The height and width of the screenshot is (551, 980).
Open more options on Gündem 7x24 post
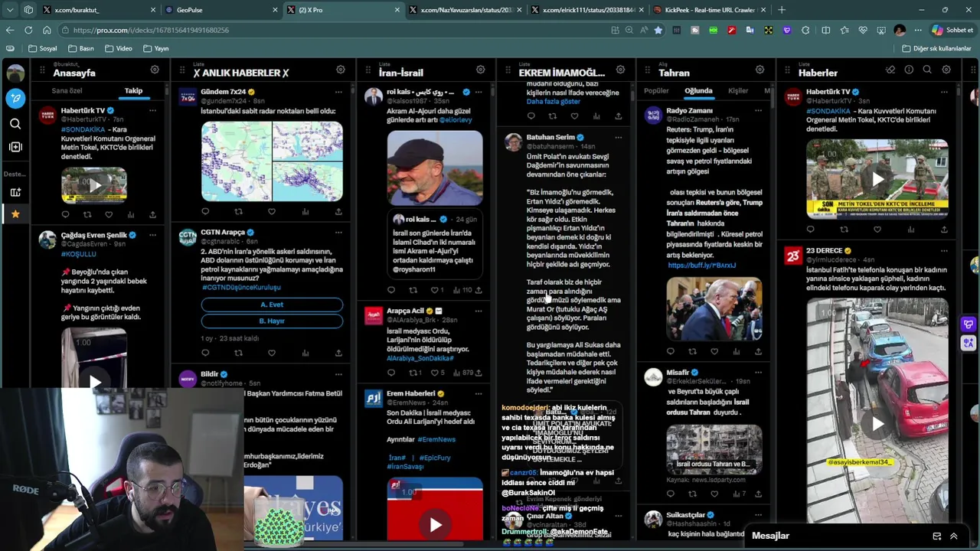pos(338,92)
